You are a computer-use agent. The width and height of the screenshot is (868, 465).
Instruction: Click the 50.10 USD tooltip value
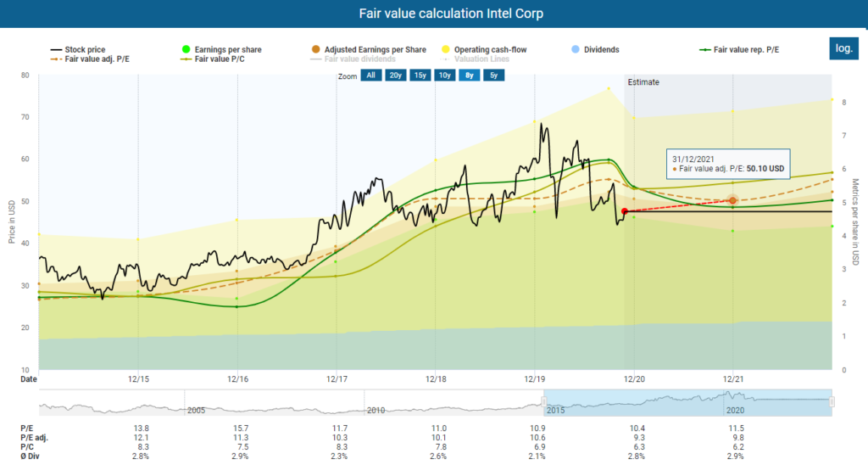point(765,169)
